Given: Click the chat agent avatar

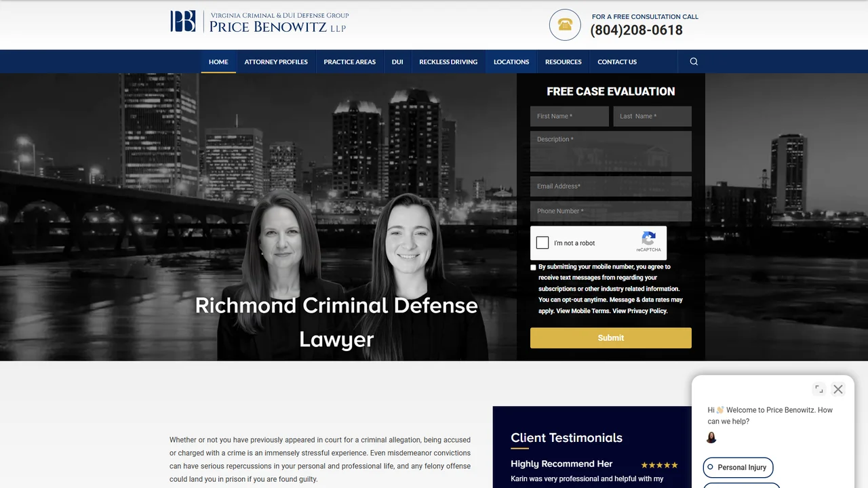Looking at the screenshot, I should pos(711,438).
